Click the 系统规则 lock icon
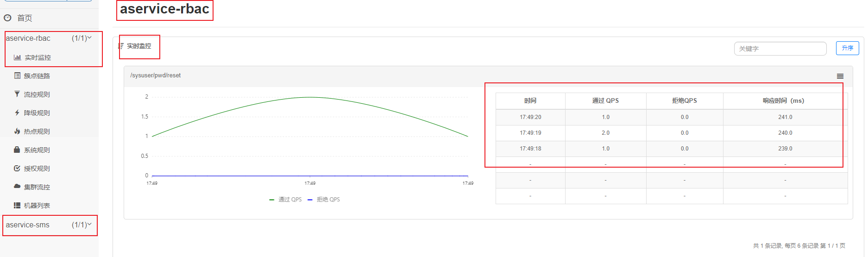Screen dimensions: 868x257 17,150
